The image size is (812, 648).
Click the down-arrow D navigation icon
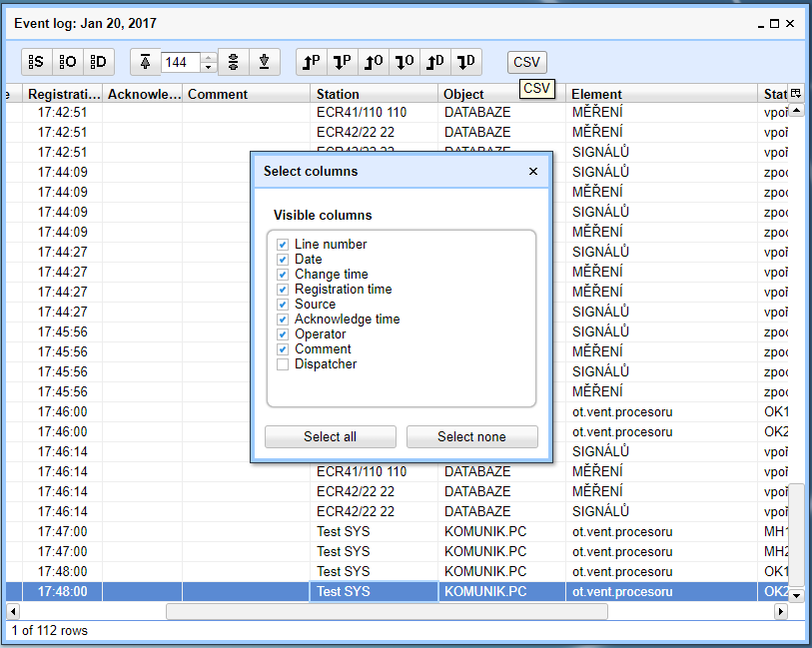coord(466,62)
